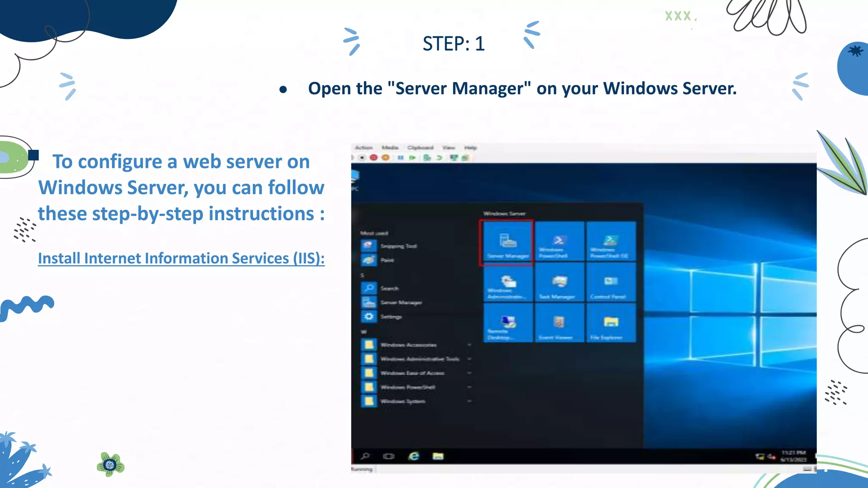The image size is (868, 488).
Task: Open Paint from the Most used list
Action: click(x=378, y=260)
